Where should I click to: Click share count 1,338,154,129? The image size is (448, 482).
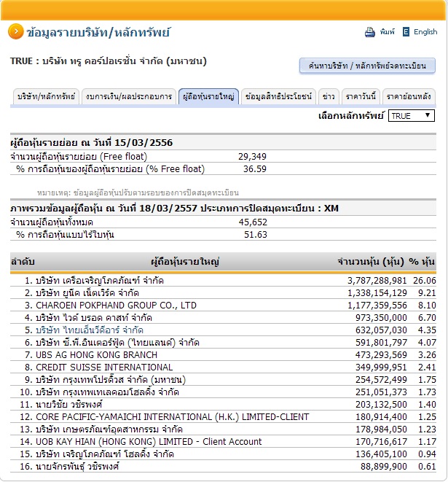[377, 292]
